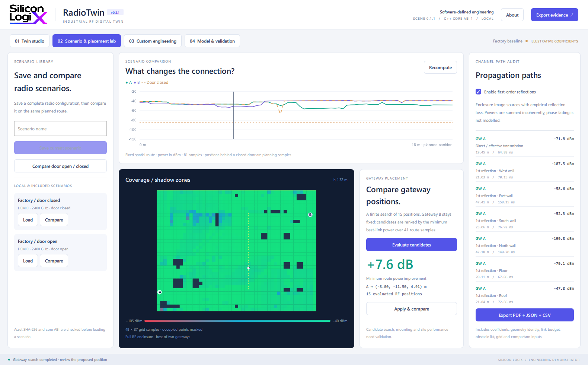Select the 1st reflection East wall row
588x365 pixels.
(x=525, y=196)
